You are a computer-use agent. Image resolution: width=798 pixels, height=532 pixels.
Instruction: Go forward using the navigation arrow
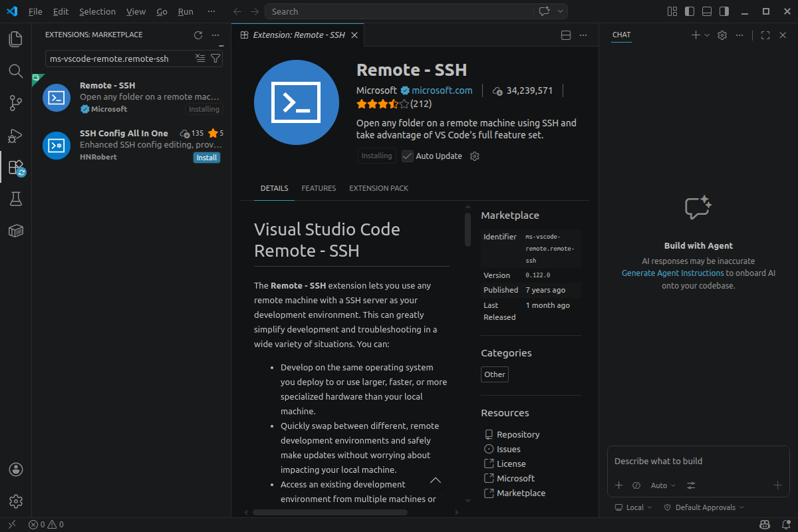pyautogui.click(x=255, y=11)
